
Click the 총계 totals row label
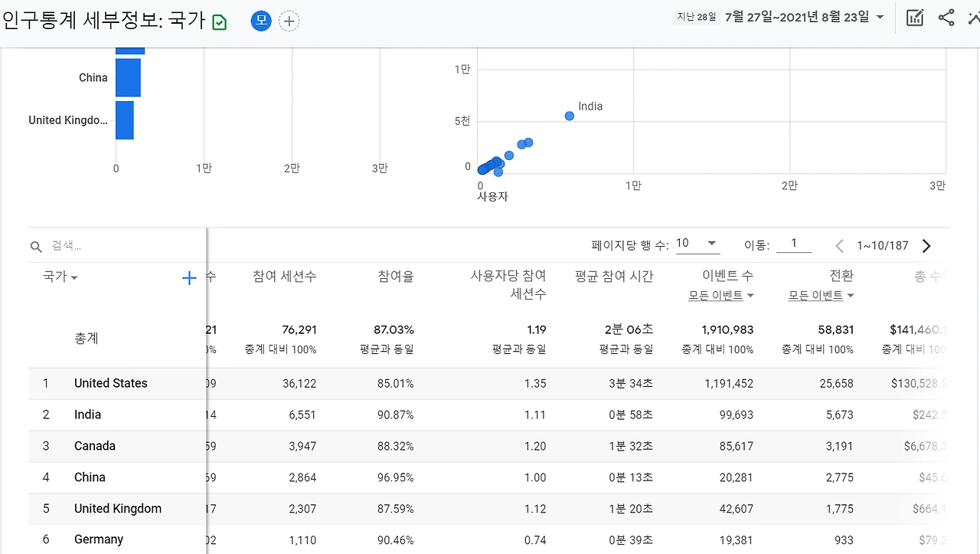(x=87, y=338)
